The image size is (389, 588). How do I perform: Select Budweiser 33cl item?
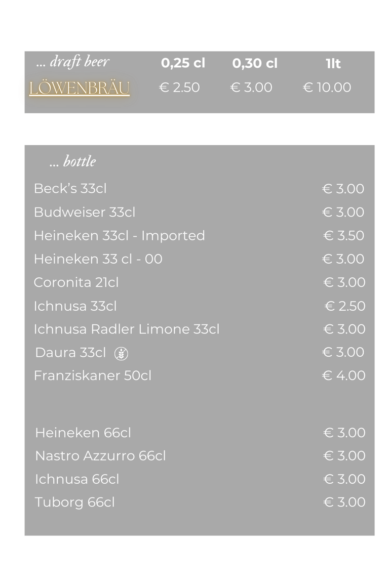84,212
